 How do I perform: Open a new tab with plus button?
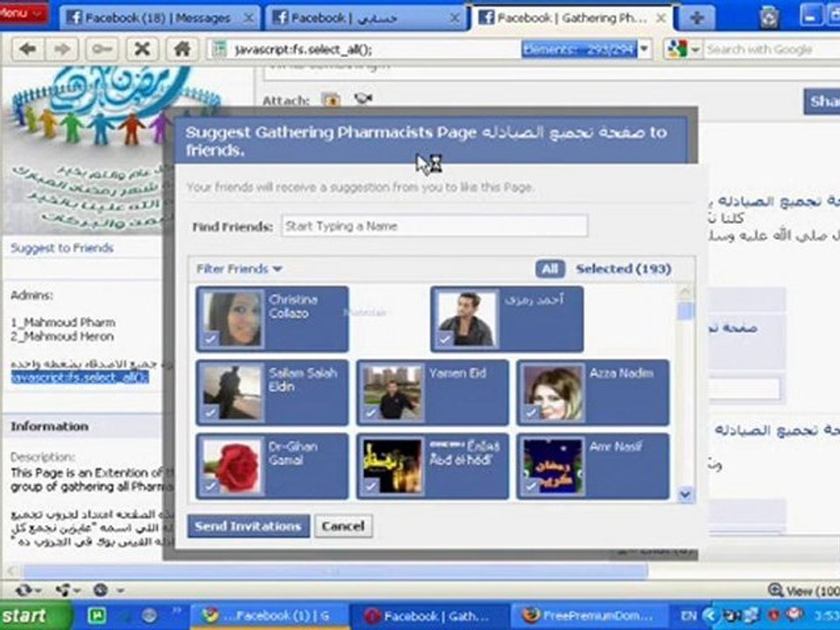click(696, 18)
